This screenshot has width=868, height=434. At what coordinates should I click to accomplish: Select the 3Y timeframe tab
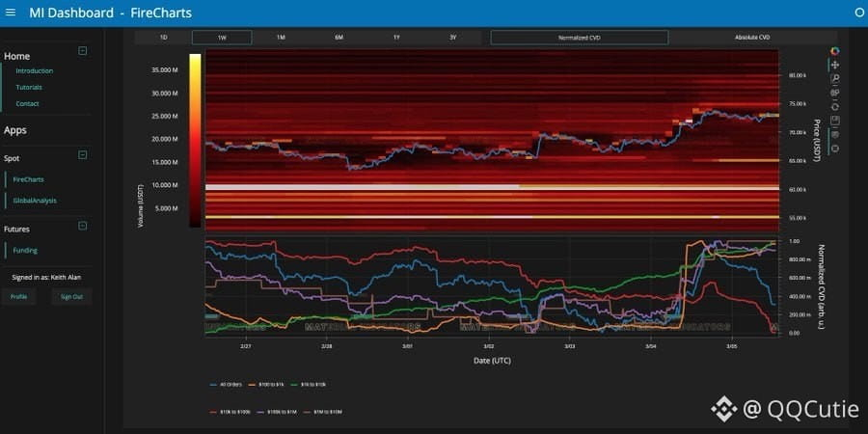pyautogui.click(x=453, y=37)
